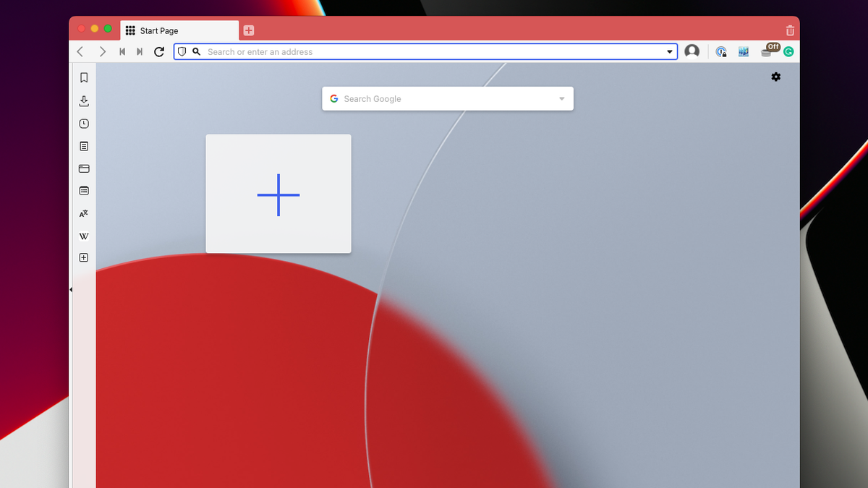This screenshot has height=488, width=868.
Task: Enable the extension showing the Off badge
Action: coord(767,51)
